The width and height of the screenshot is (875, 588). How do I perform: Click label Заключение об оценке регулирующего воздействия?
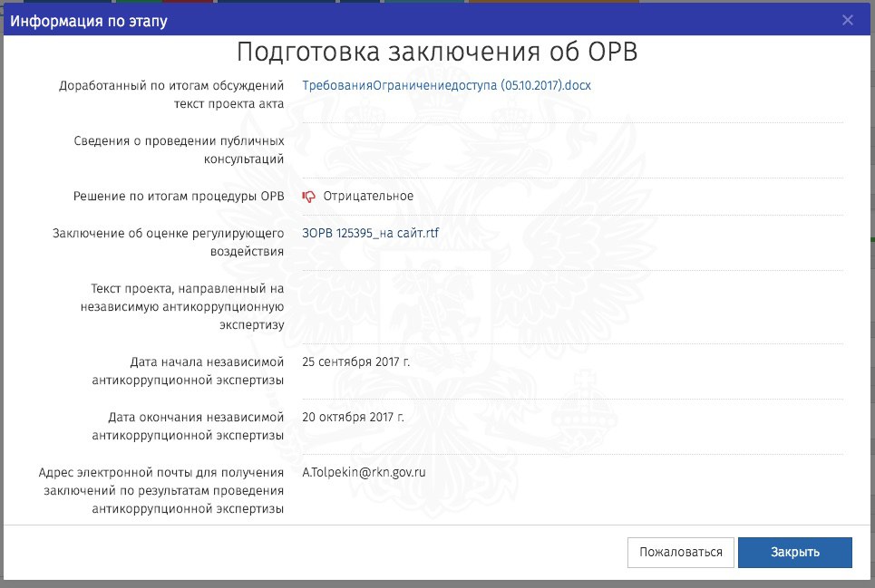[168, 243]
